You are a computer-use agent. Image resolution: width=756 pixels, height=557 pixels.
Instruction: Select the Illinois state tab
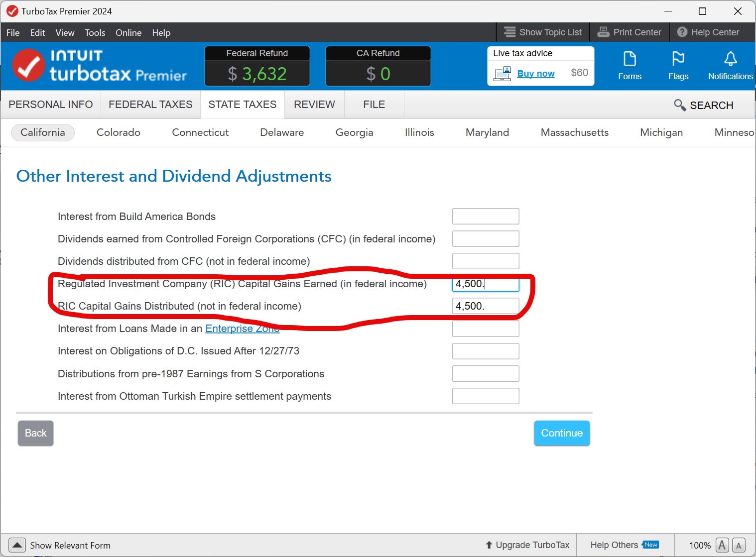[419, 132]
